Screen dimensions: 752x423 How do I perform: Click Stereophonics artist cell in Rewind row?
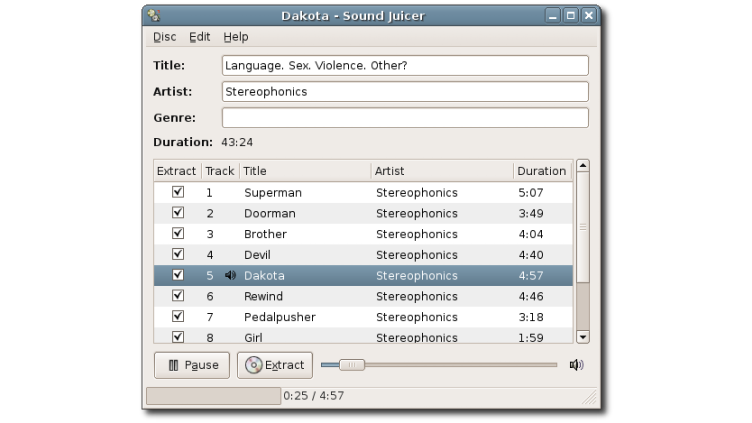click(417, 296)
